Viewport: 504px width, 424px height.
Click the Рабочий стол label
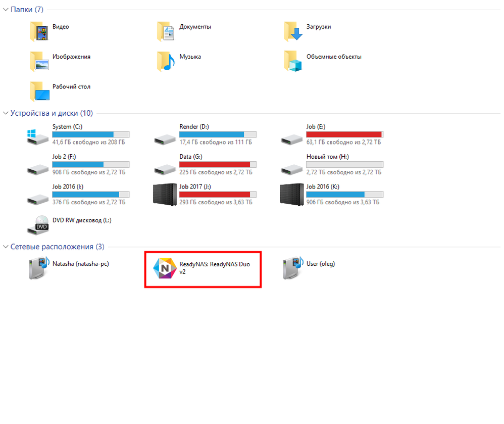(x=71, y=86)
